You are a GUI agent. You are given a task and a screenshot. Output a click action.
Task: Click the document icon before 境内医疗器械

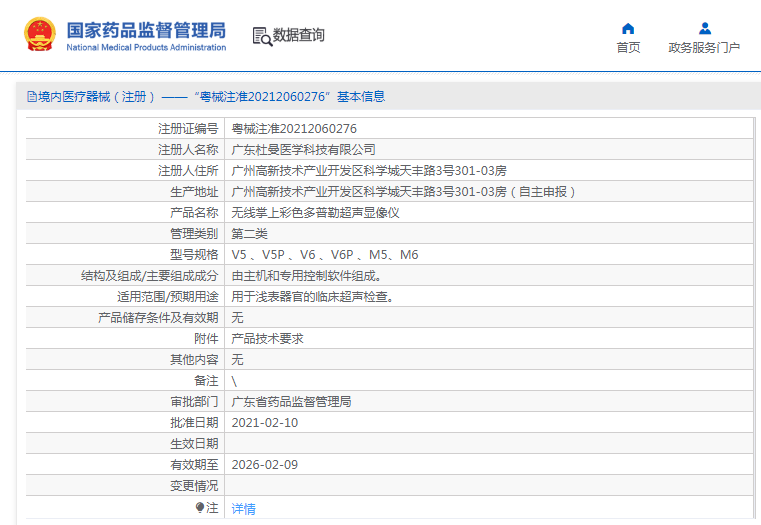point(32,97)
